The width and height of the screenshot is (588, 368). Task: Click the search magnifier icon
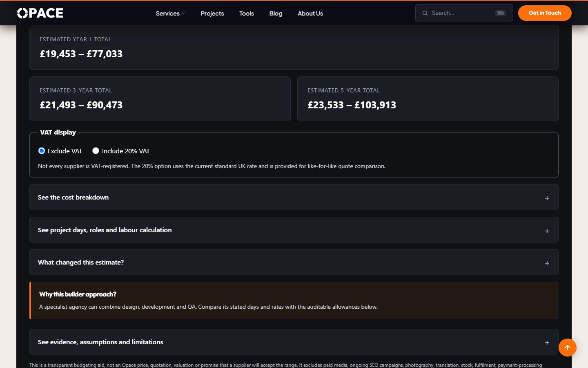(425, 13)
